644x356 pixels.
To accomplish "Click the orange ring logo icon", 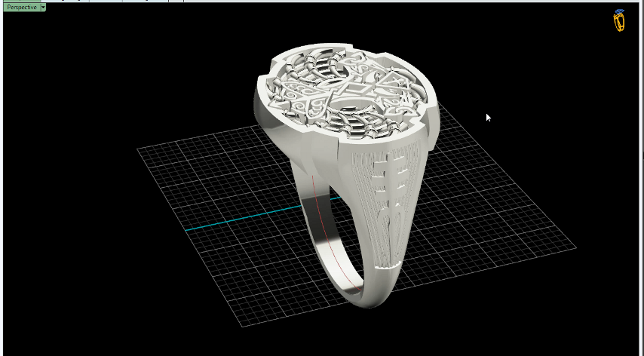I will 619,21.
